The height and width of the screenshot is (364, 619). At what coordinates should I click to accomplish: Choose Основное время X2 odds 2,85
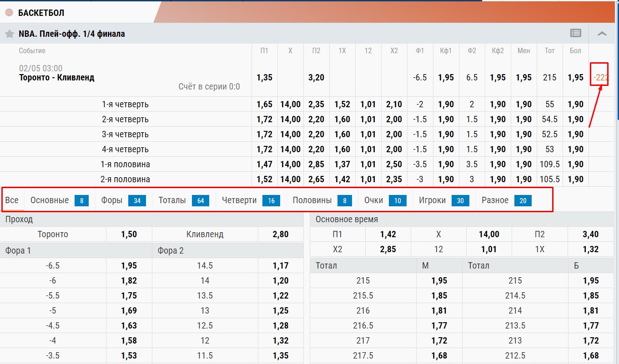[388, 249]
